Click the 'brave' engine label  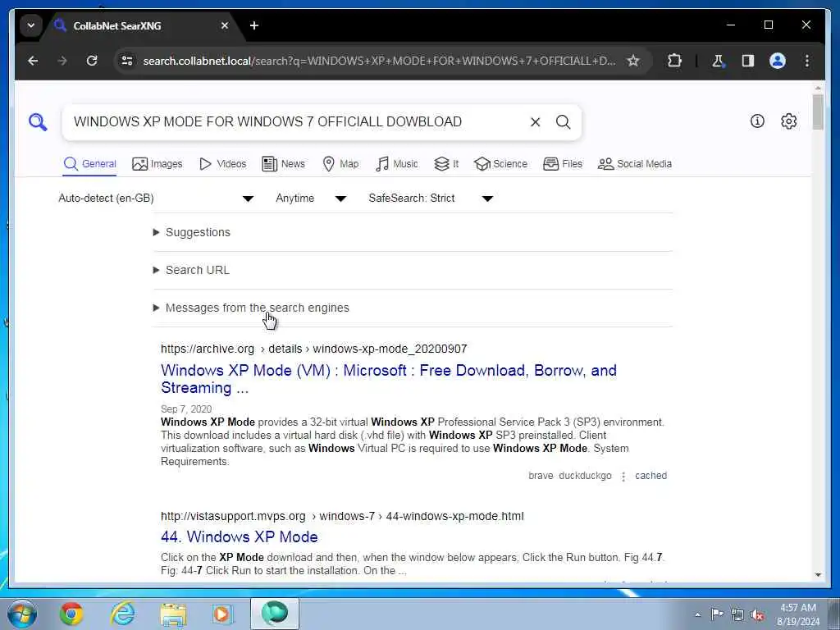tap(541, 476)
